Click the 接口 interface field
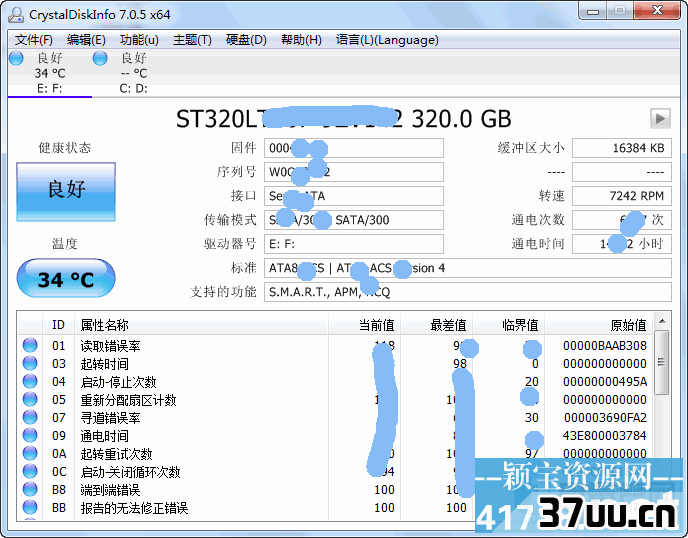 [x=354, y=196]
